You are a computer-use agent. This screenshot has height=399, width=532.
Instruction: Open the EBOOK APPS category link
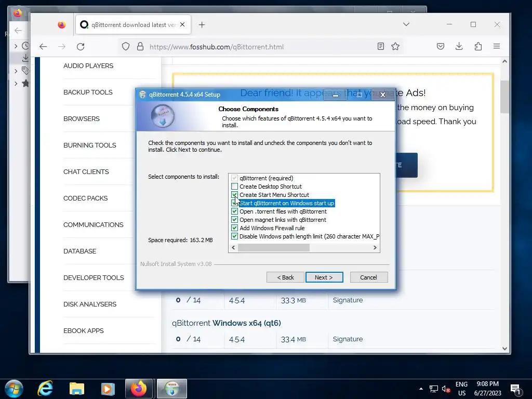(x=84, y=330)
